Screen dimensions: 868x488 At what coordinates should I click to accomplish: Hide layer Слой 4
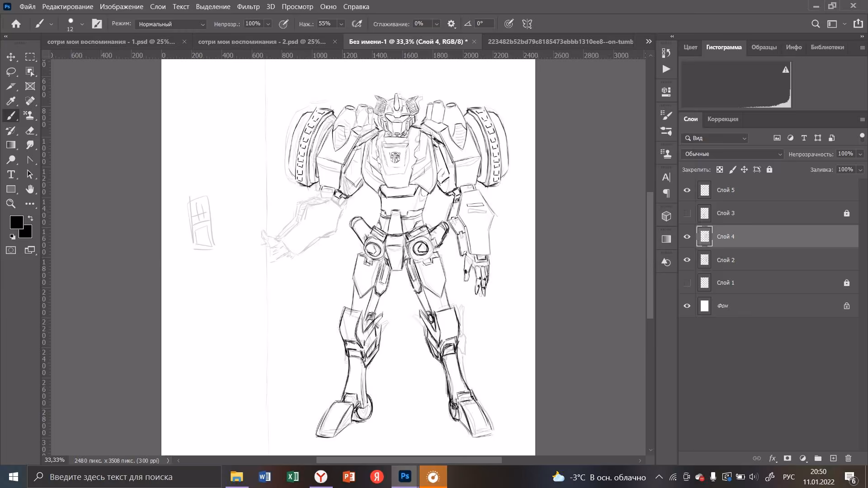coord(687,237)
